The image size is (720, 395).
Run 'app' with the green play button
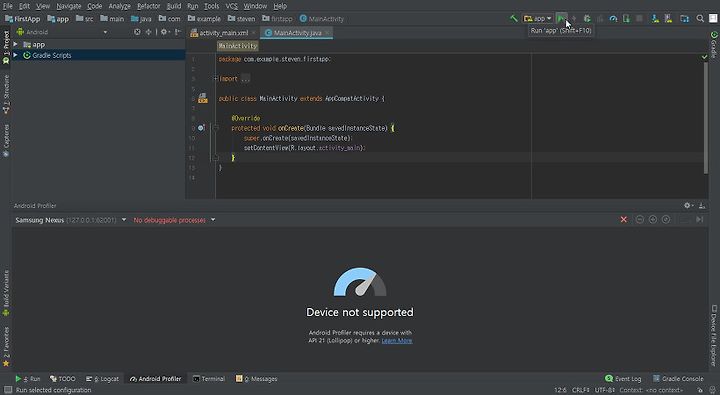coord(561,18)
